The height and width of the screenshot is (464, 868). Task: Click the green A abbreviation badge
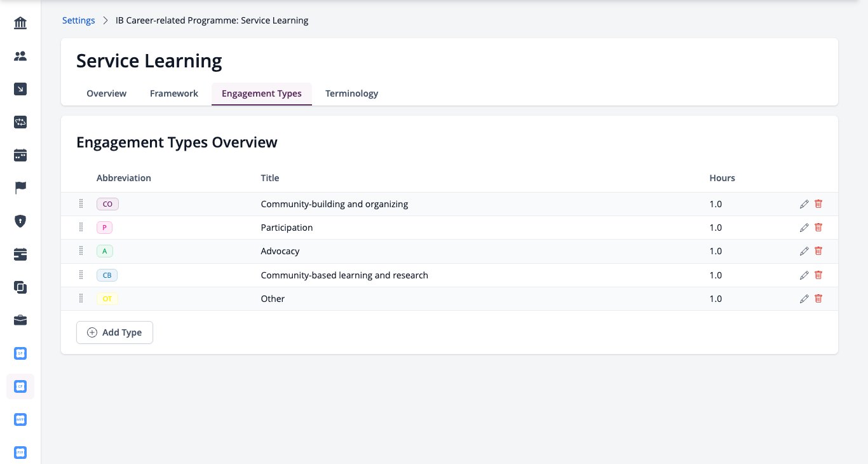pyautogui.click(x=105, y=251)
